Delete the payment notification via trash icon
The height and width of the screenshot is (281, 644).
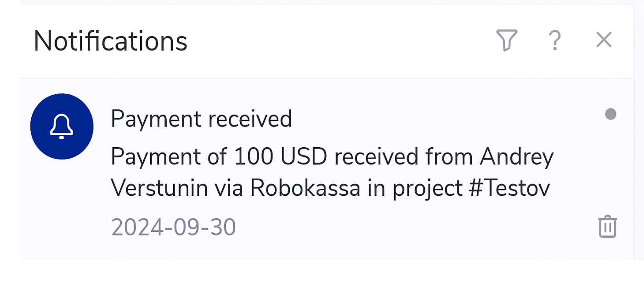pyautogui.click(x=607, y=226)
